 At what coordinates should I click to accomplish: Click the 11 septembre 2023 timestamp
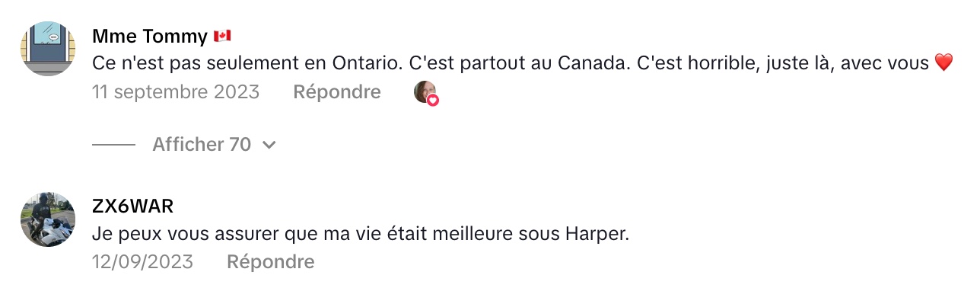pyautogui.click(x=176, y=92)
